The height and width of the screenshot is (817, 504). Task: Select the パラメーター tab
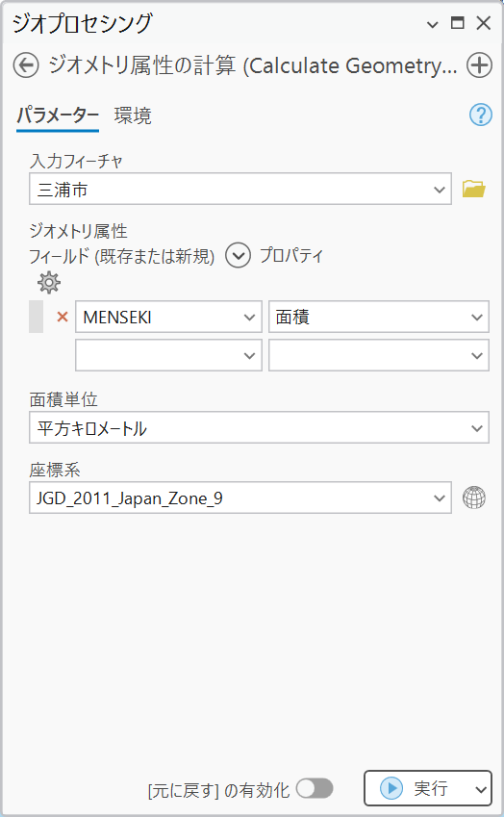pos(58,115)
